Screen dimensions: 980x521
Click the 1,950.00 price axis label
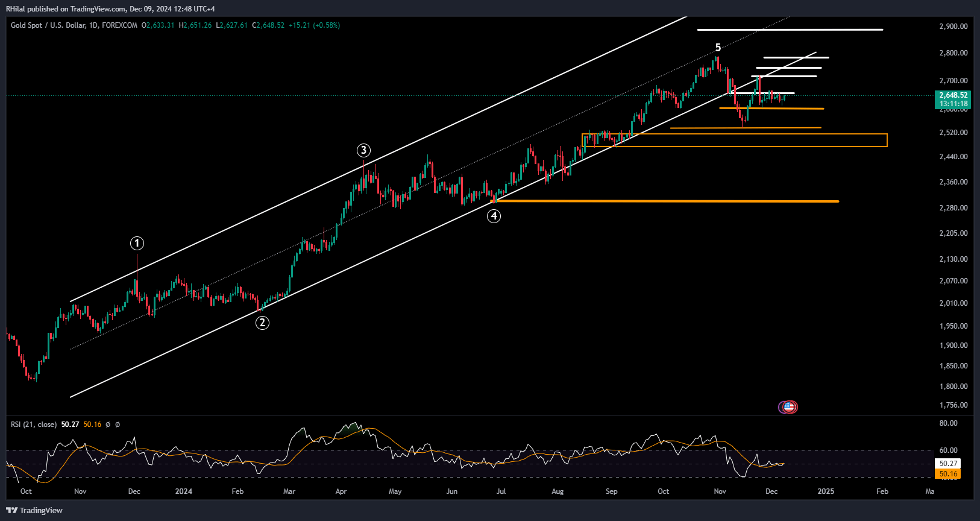953,326
